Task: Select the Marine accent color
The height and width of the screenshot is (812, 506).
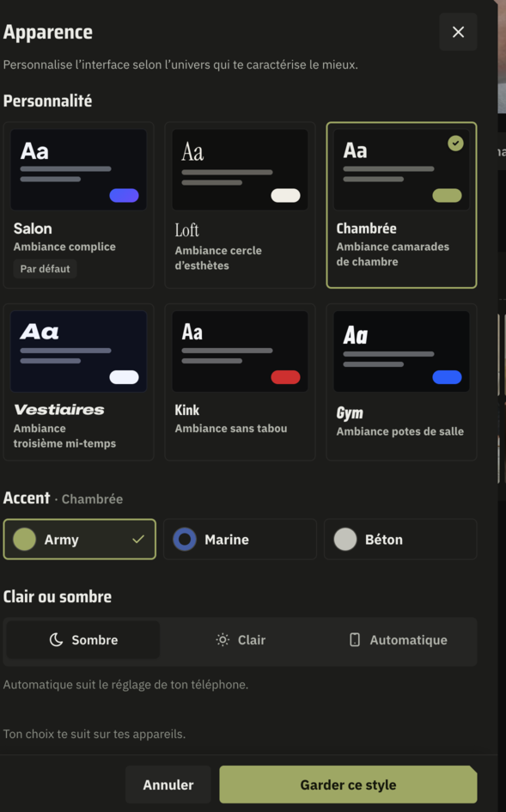Action: 240,539
